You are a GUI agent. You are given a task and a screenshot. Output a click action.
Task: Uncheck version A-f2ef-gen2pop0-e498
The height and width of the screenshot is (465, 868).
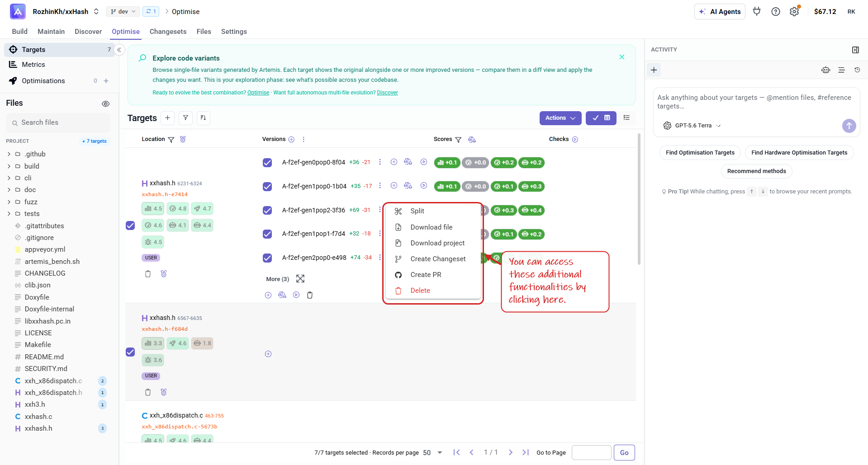(267, 258)
